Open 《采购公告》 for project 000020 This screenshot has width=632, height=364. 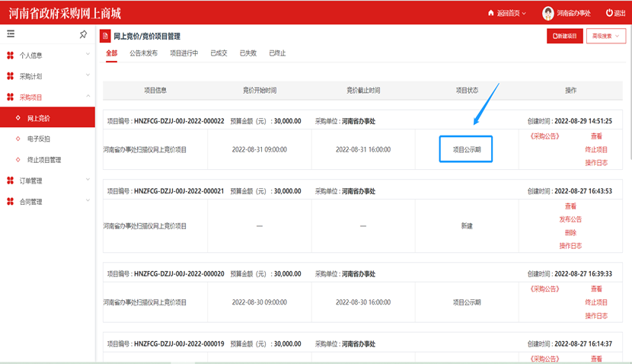(544, 289)
